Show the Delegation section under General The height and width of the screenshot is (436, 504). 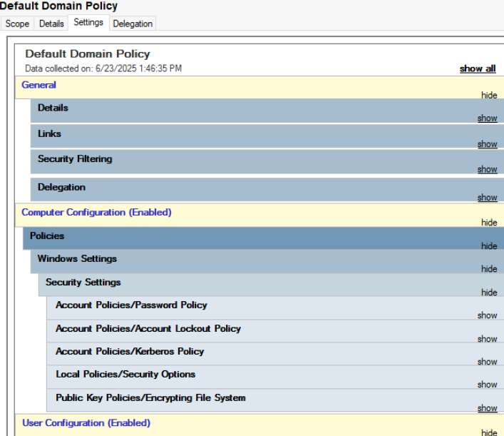pos(488,197)
